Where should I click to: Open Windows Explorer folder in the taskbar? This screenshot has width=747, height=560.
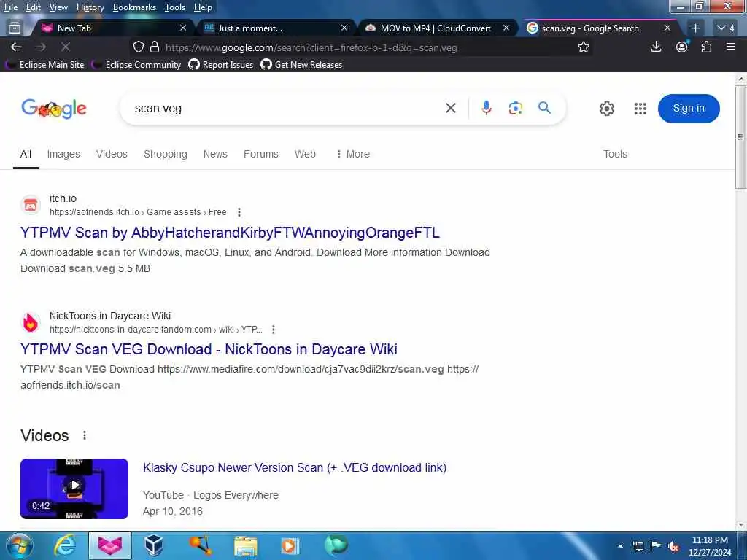(245, 546)
